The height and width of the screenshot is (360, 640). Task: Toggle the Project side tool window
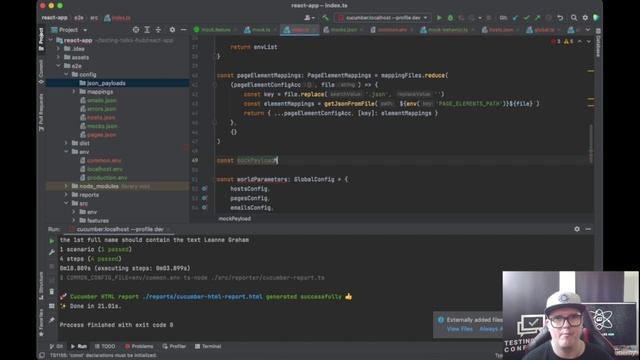pyautogui.click(x=41, y=39)
